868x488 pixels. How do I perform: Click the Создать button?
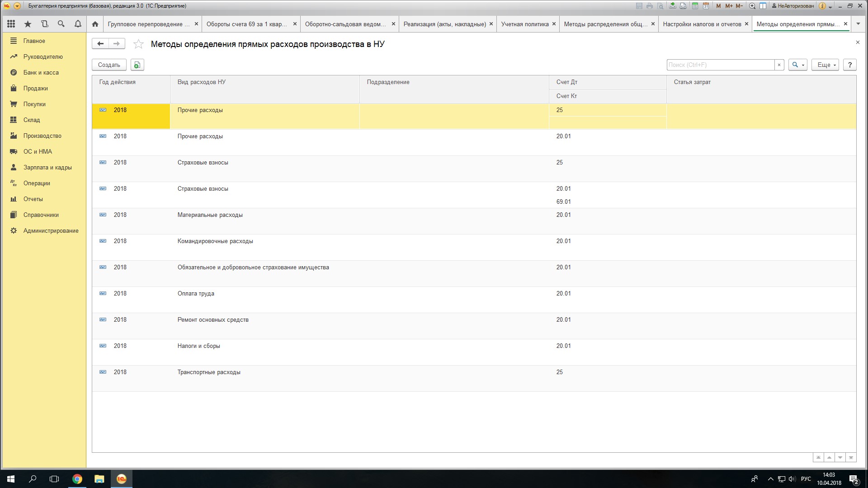[x=109, y=65]
